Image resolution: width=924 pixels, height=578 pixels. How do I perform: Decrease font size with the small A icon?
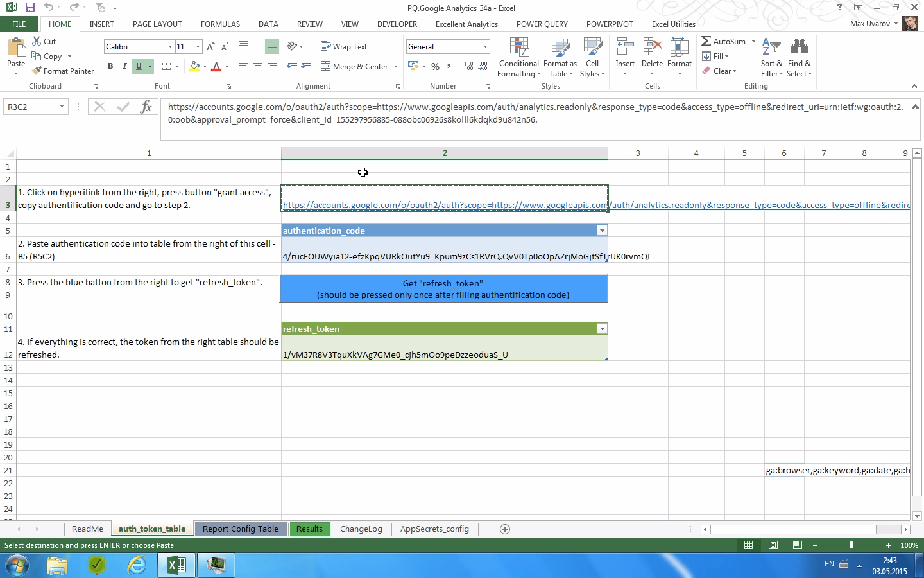pyautogui.click(x=224, y=47)
